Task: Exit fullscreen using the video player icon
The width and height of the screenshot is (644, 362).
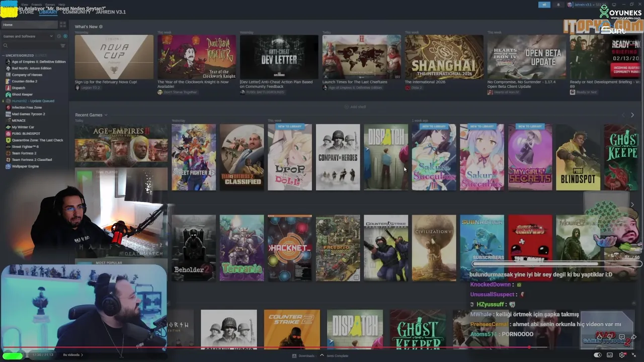Action: coord(634,355)
